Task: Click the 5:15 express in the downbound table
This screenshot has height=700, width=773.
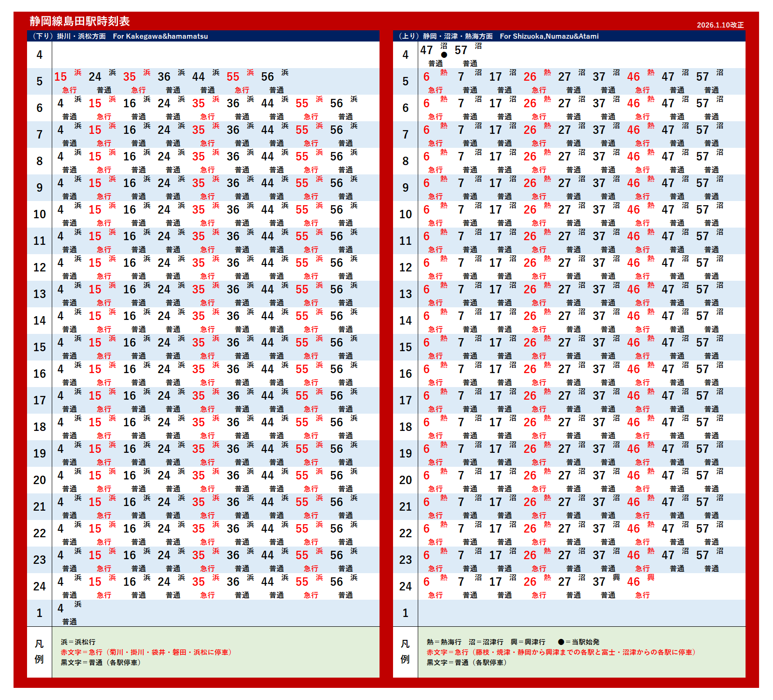Action: 61,77
